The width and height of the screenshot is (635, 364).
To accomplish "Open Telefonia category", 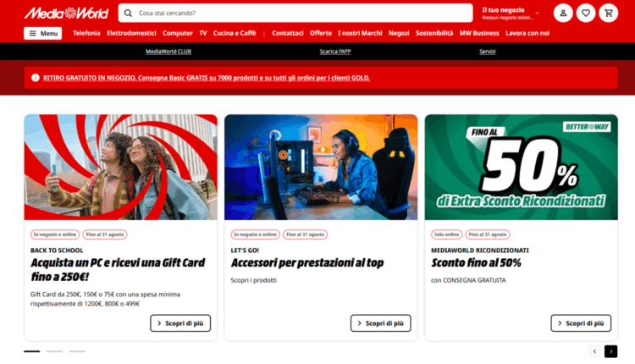I will click(x=86, y=33).
